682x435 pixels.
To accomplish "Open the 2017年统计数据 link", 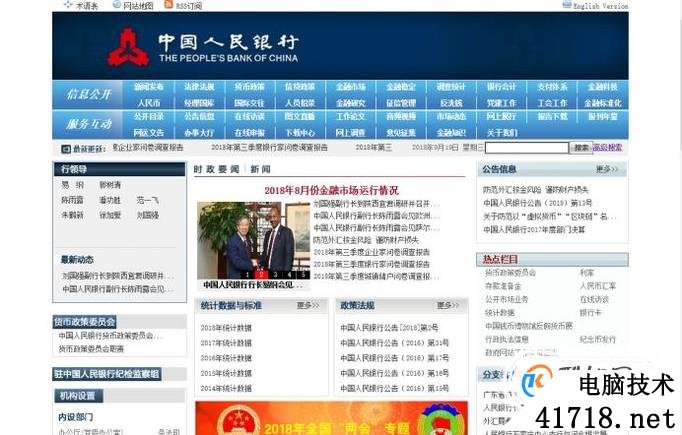I will (226, 343).
